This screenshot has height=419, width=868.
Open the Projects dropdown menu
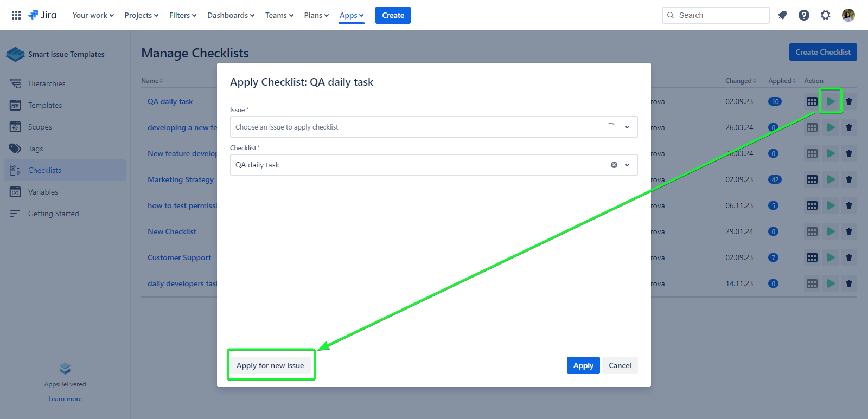(x=141, y=15)
